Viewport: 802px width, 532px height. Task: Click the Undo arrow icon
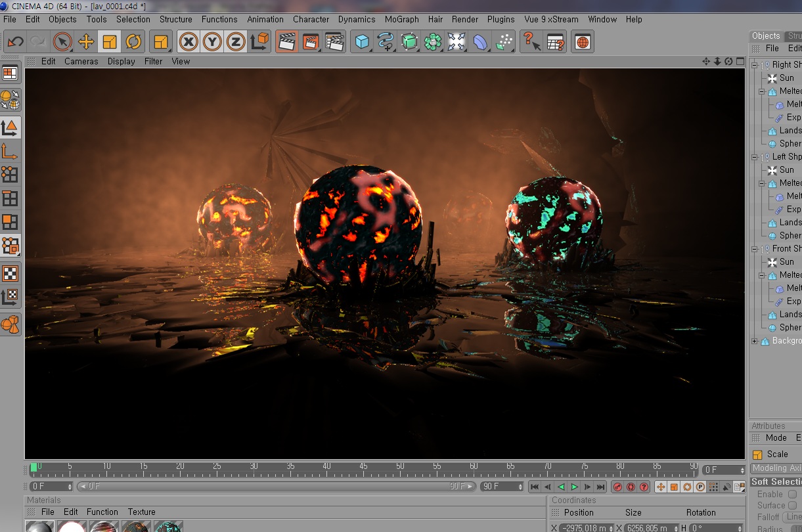(15, 42)
